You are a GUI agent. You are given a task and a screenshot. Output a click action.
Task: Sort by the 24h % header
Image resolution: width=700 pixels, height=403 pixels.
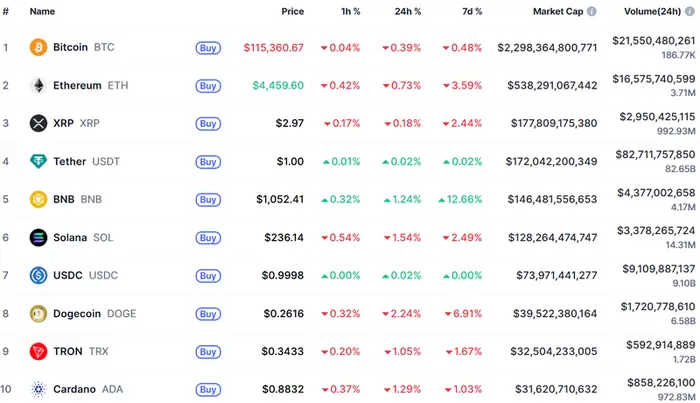pos(407,12)
